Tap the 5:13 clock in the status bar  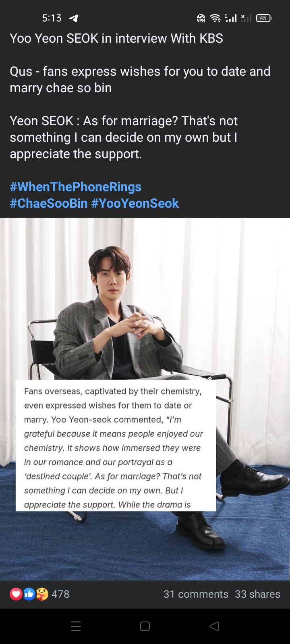tap(52, 18)
